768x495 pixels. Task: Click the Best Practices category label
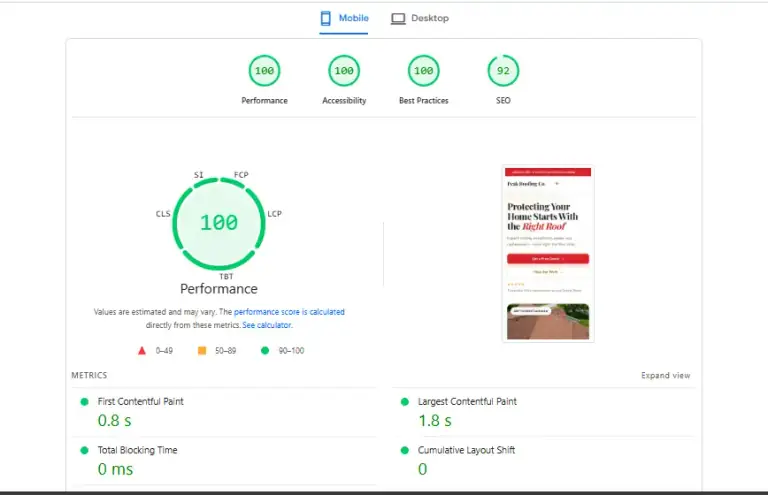coord(424,100)
